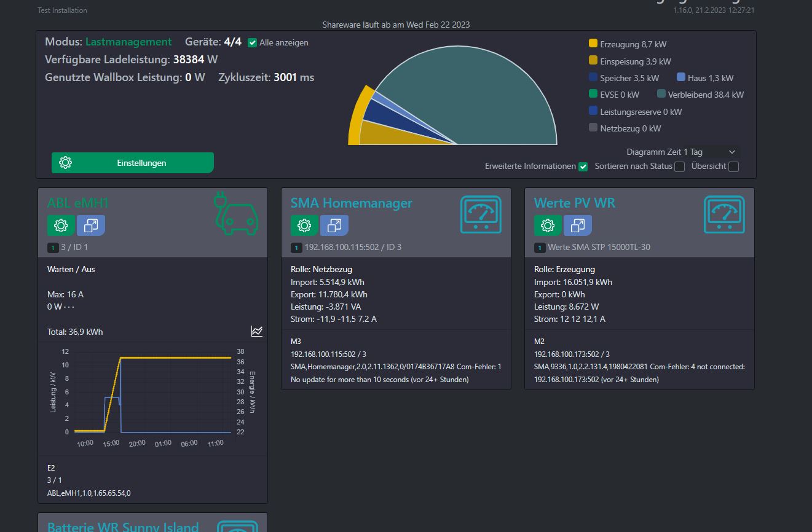812x532 pixels.
Task: Open ABL eMH1 in new window
Action: [91, 225]
